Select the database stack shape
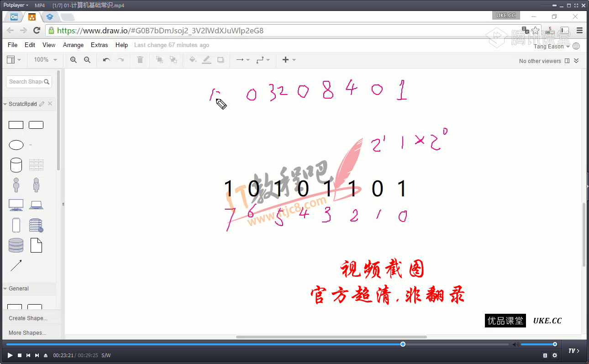This screenshot has width=589, height=364. point(16,245)
